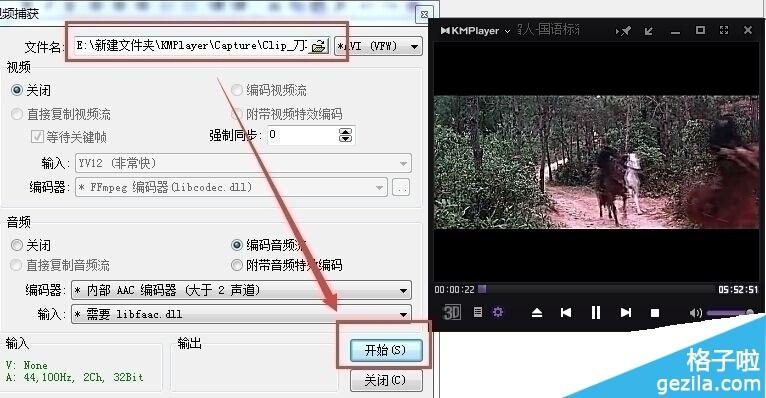Toggle 3D mode in KMPlayer
Viewport: 766px width, 398px height.
coord(451,312)
